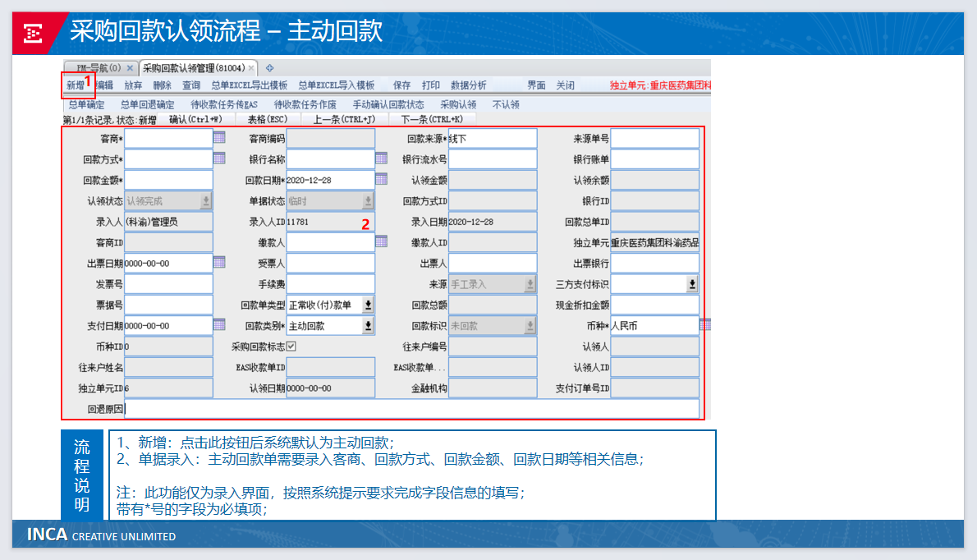
Task: Focus the 银行流水号 input field
Action: coord(493,158)
